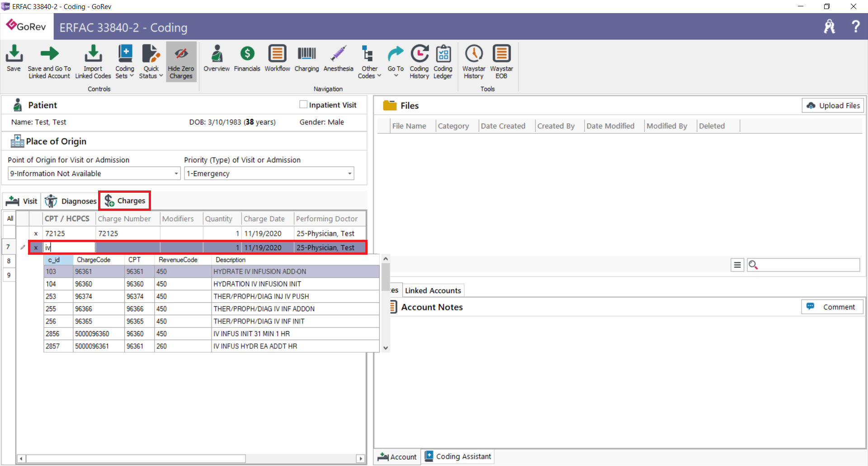Switch to the Diagnoses tab
Viewport: 868px width, 466px height.
pyautogui.click(x=71, y=201)
